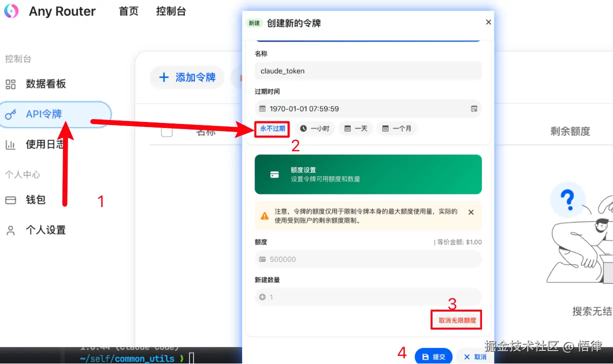The width and height of the screenshot is (613, 364).
Task: Click the 剩余额度 column header
Action: [x=570, y=131]
